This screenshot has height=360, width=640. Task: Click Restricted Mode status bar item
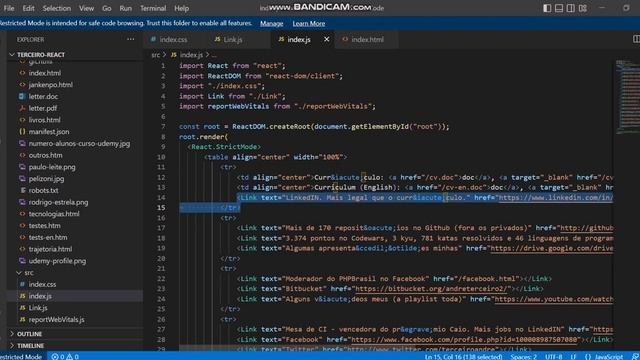pyautogui.click(x=21, y=356)
